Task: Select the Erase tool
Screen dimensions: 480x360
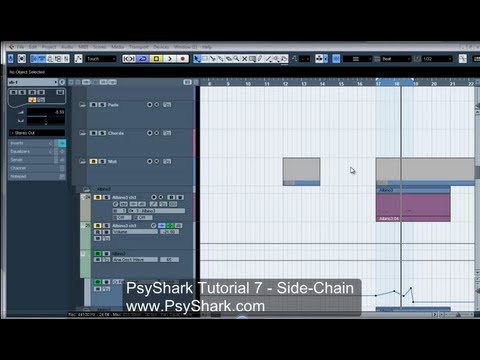Action: coord(228,59)
